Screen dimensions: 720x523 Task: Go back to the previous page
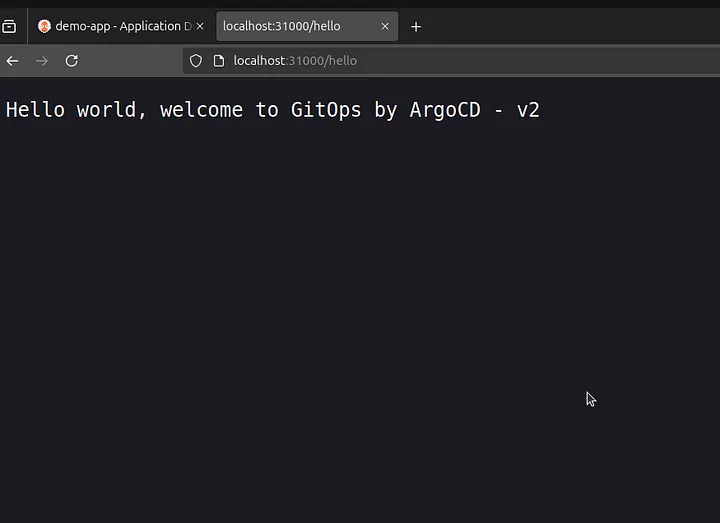(13, 61)
